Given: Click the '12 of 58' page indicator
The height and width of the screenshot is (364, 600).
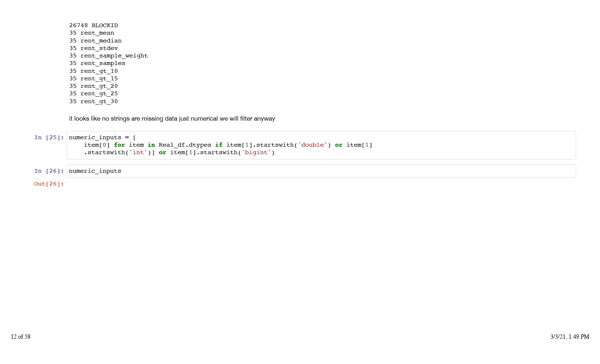Looking at the screenshot, I should [x=21, y=337].
